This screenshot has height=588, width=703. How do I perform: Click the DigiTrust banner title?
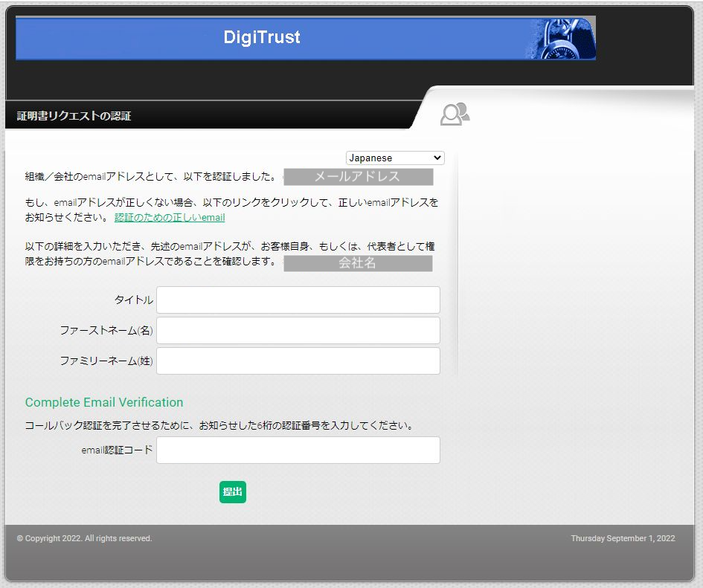[262, 37]
